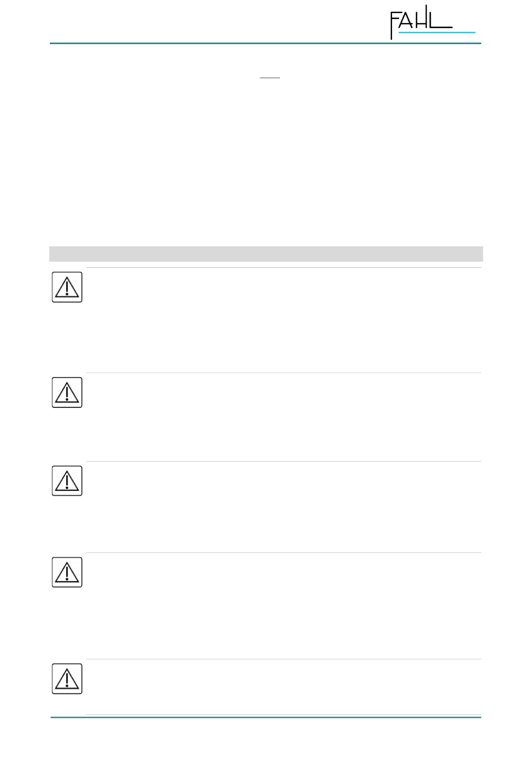Screen dimensions: 532x767
Task: Click the blank footer area below teal line
Action: (266, 742)
